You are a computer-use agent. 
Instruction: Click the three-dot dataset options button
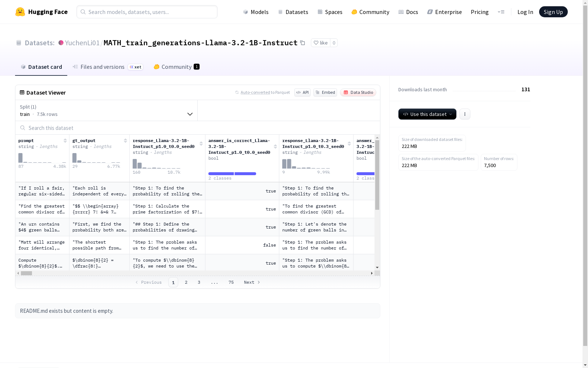[465, 114]
